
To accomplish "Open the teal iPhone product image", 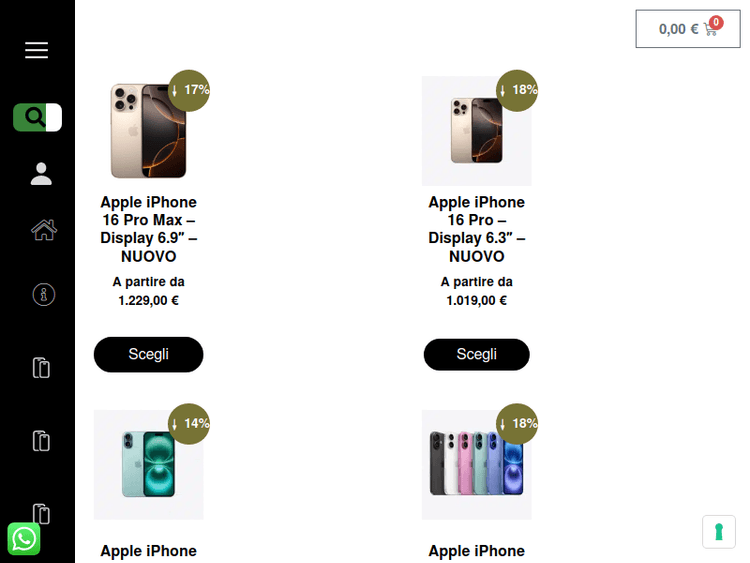I will click(x=148, y=464).
